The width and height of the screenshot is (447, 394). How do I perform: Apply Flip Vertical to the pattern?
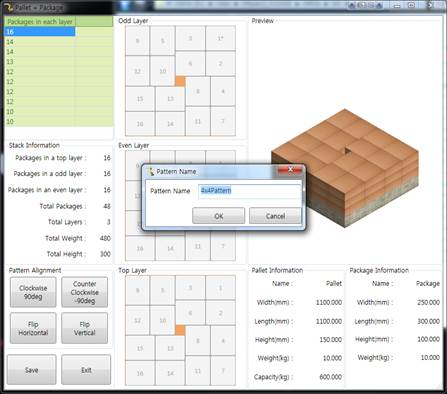click(85, 328)
